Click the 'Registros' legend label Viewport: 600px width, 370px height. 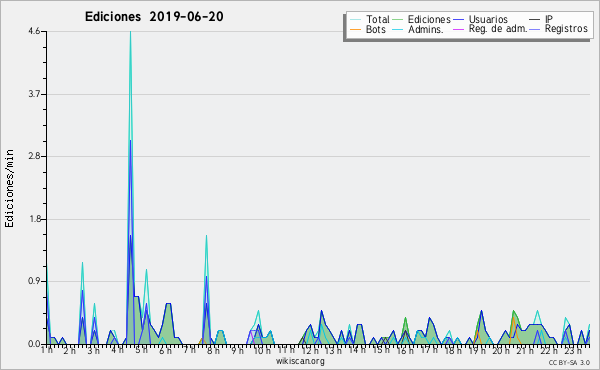point(566,29)
